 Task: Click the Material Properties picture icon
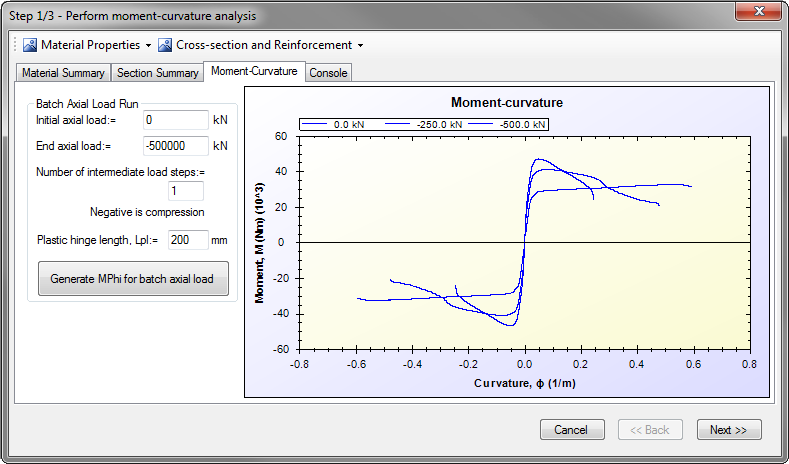(30, 45)
